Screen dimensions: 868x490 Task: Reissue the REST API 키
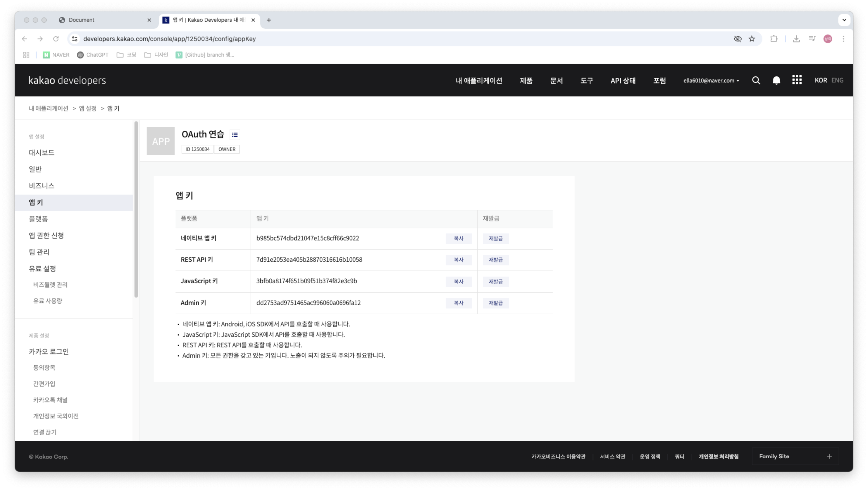(496, 260)
